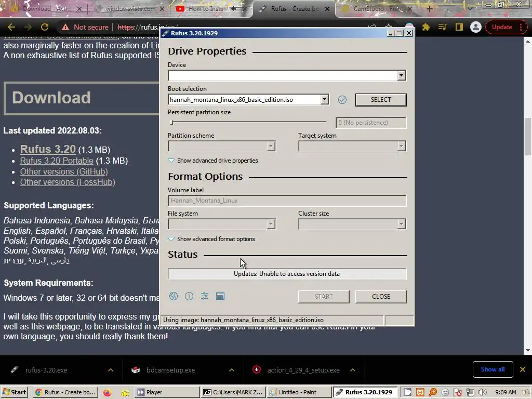Open the Chrome profile avatar
532x399 pixels.
pos(476,27)
